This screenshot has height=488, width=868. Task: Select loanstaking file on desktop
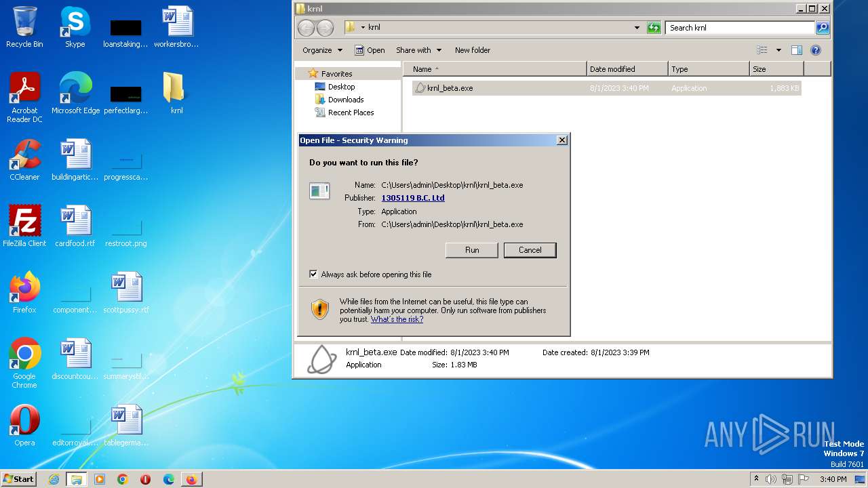point(126,32)
